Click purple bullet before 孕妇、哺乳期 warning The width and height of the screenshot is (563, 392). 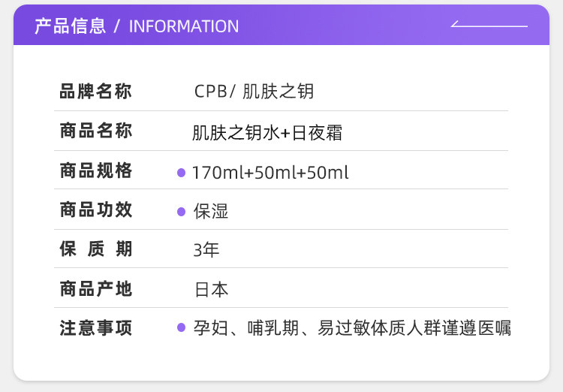click(181, 327)
